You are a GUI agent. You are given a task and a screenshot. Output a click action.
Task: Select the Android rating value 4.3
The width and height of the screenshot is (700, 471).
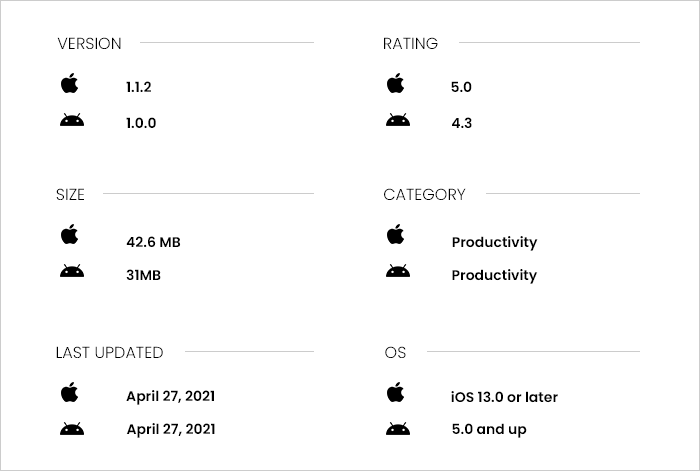(462, 123)
